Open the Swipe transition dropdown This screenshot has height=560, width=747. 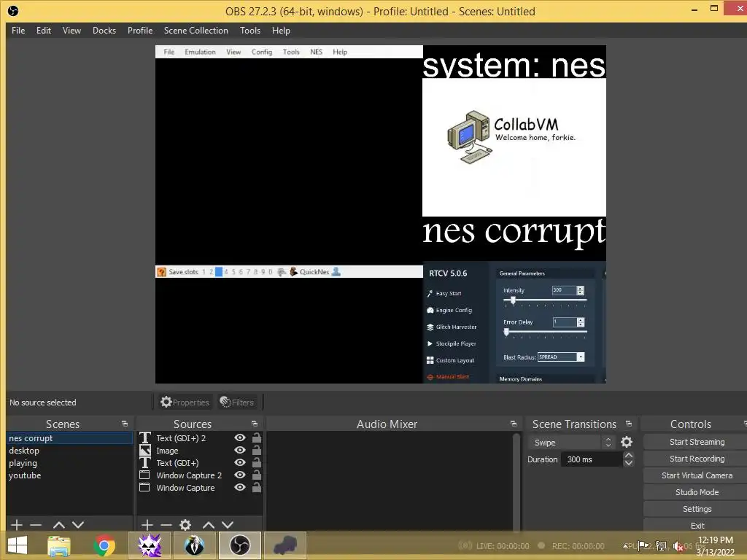(x=571, y=443)
